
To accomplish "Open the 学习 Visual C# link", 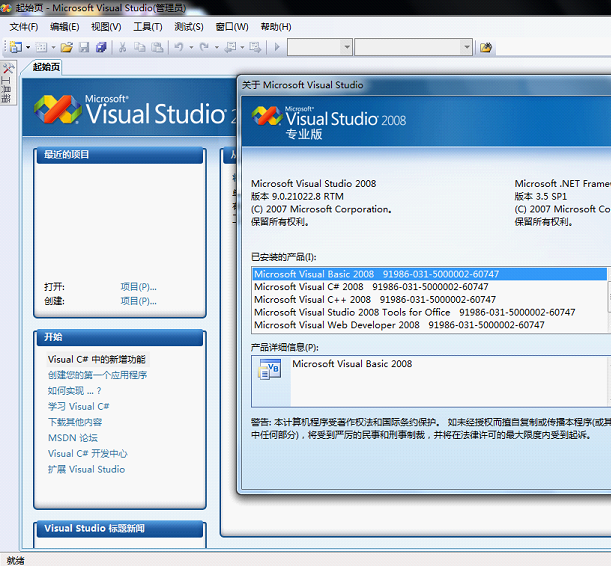I will (x=78, y=406).
